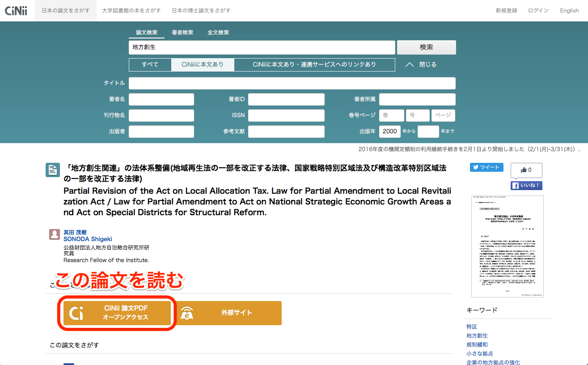Click the author link 其田 茂樹
The image size is (588, 365).
pos(75,232)
